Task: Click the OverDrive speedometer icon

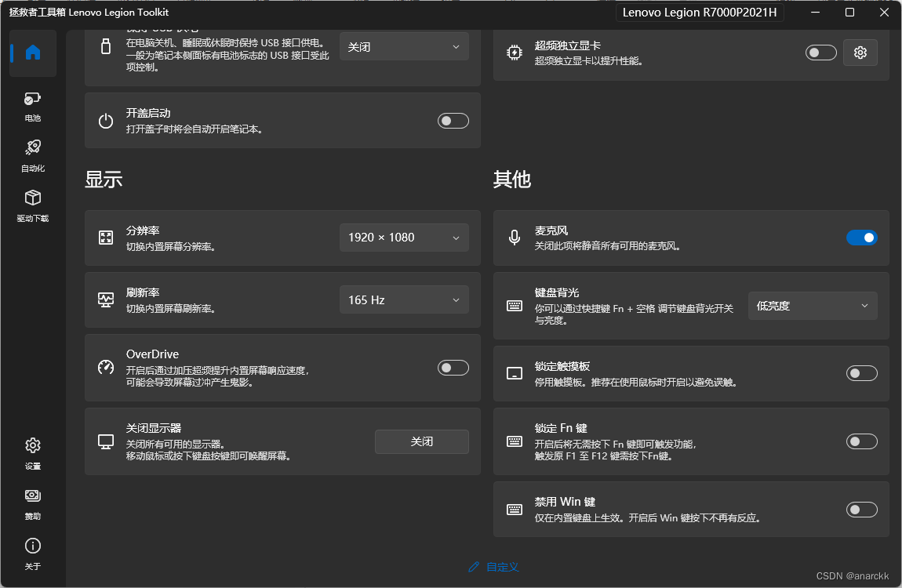Action: (x=106, y=367)
